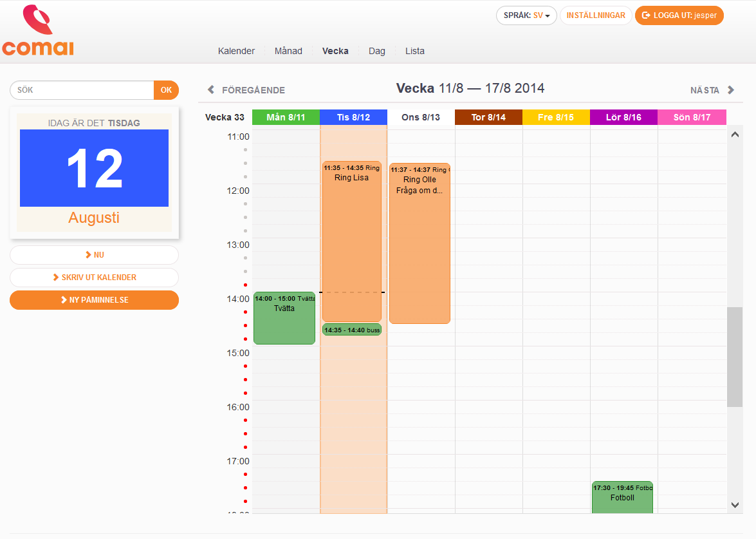
Task: Click the Augusti month label
Action: 94,218
